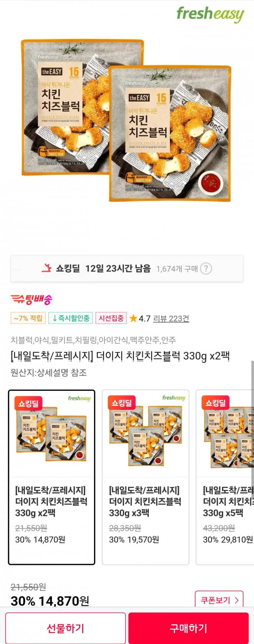The width and height of the screenshot is (254, 644).
Task: Tap the 즉시할인중 discount badge
Action: [x=71, y=318]
